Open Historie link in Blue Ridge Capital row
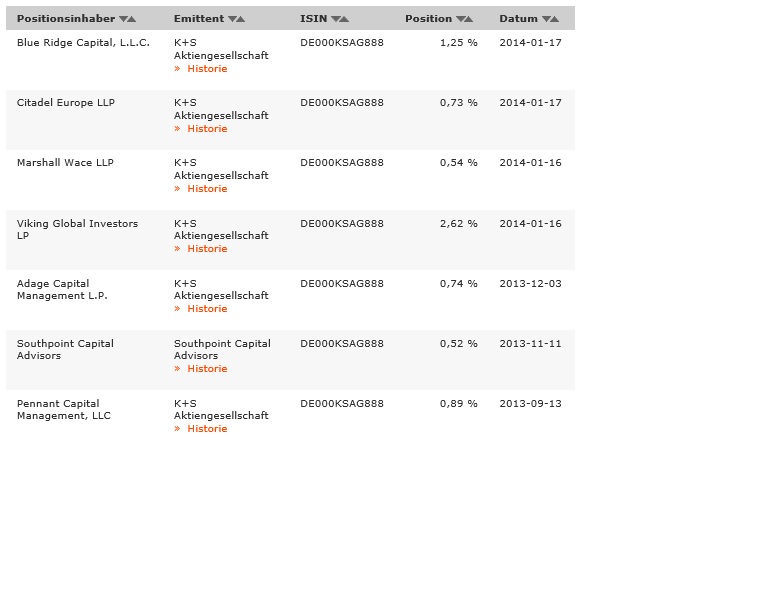 (207, 69)
